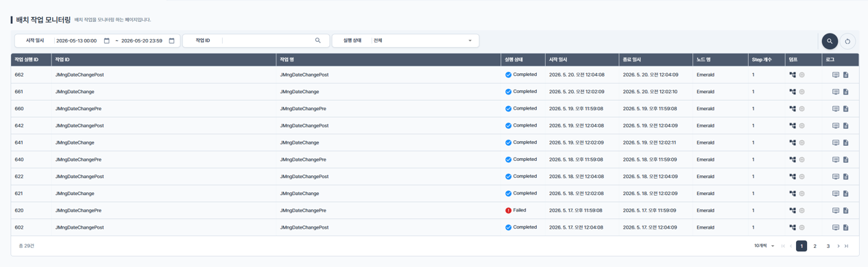Click the 노드 명 column header
The width and height of the screenshot is (868, 267).
point(721,60)
